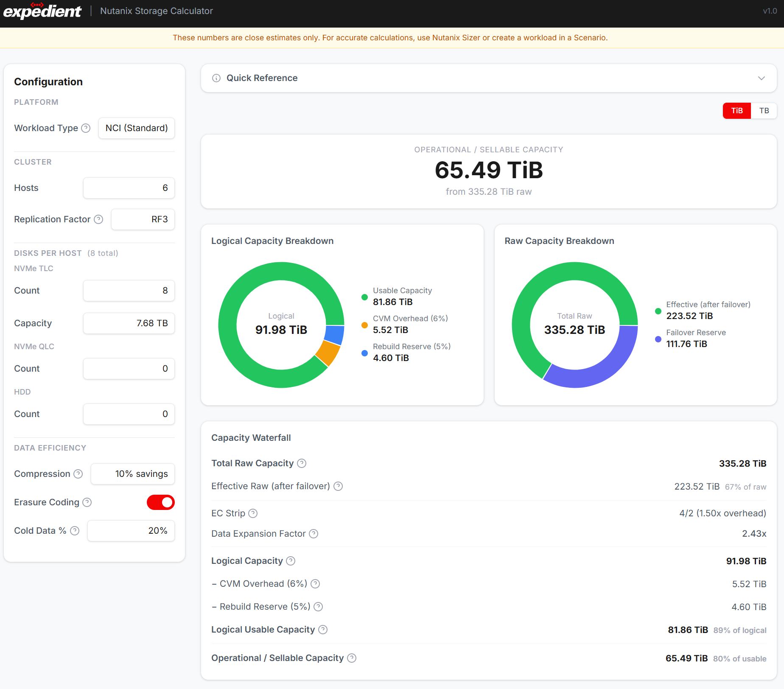The width and height of the screenshot is (784, 689).
Task: Click 'from 335.28 TiB raw' text
Action: pyautogui.click(x=489, y=192)
